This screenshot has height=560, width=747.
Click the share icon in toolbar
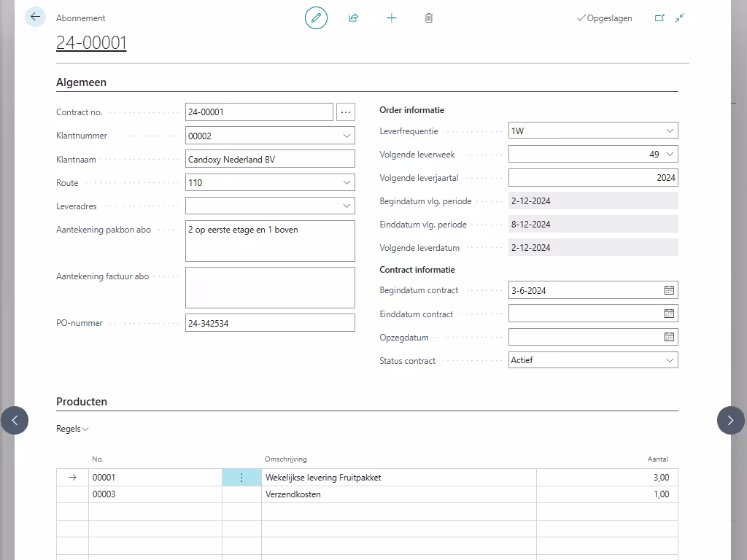click(x=354, y=17)
